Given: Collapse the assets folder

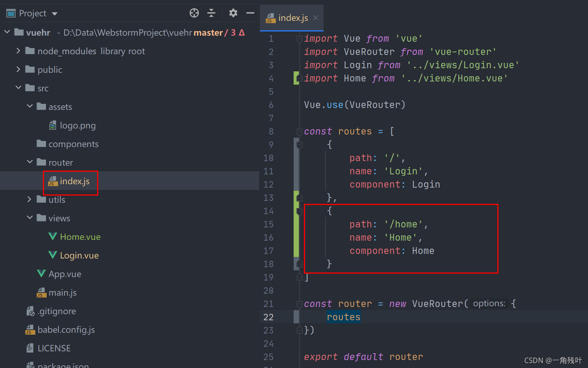Looking at the screenshot, I should (x=30, y=106).
